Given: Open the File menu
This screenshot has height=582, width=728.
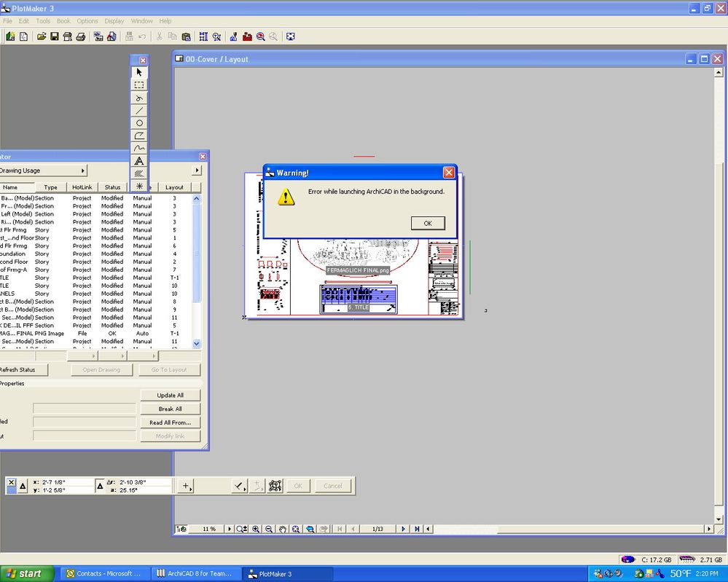Looking at the screenshot, I should (x=7, y=21).
